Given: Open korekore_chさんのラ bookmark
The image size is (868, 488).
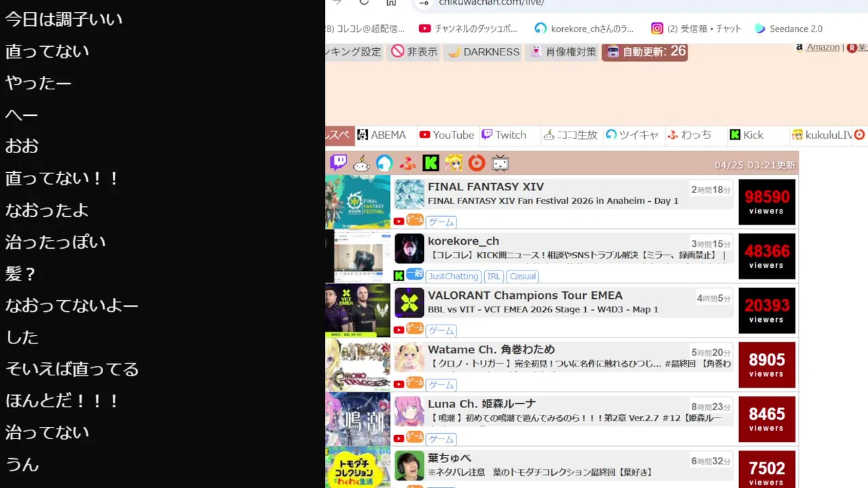Looking at the screenshot, I should (x=585, y=28).
